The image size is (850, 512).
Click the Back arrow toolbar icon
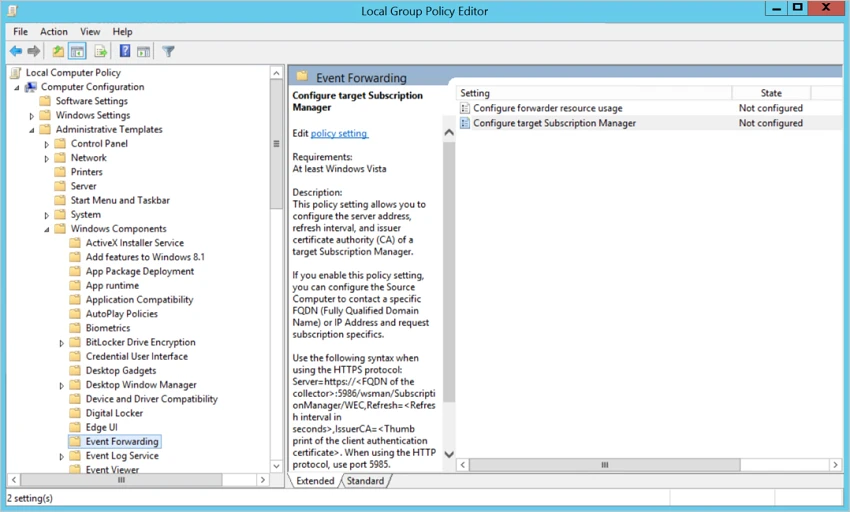[x=16, y=51]
